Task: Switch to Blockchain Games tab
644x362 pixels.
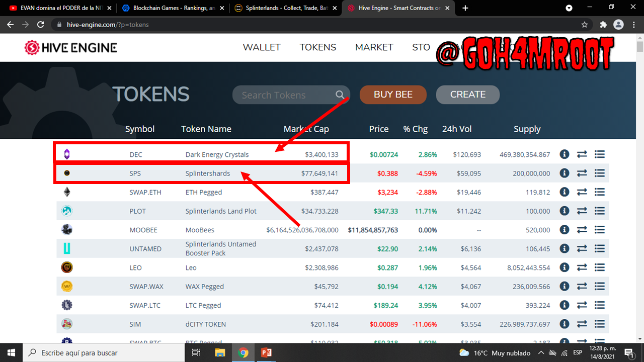Action: point(174,8)
